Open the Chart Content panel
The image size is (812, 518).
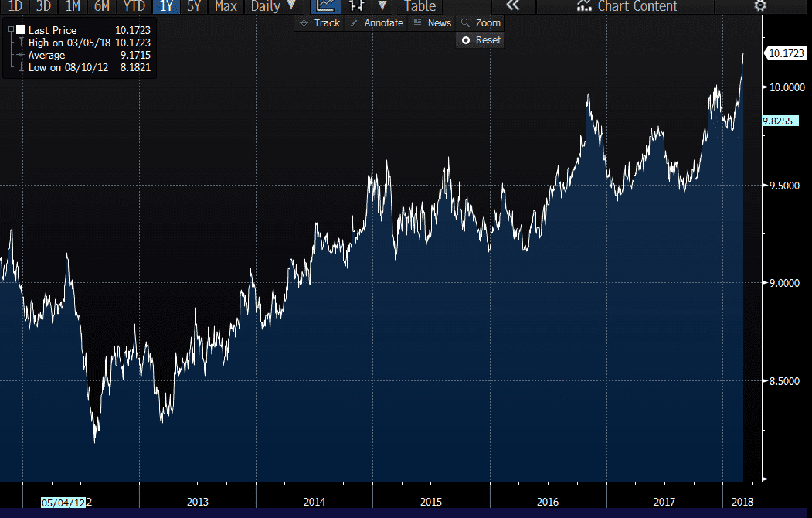[627, 6]
